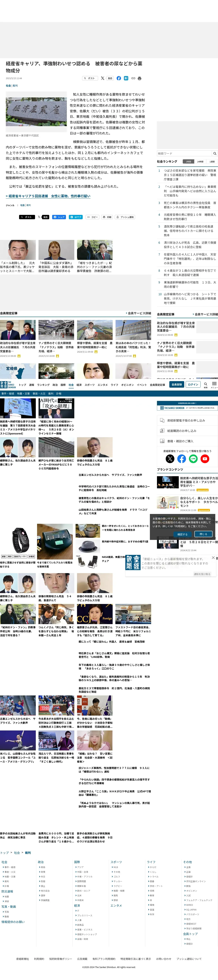Viewport: 218px width, 980px height.
Task: Open the hamburger メニュー icon
Action: (214, 385)
